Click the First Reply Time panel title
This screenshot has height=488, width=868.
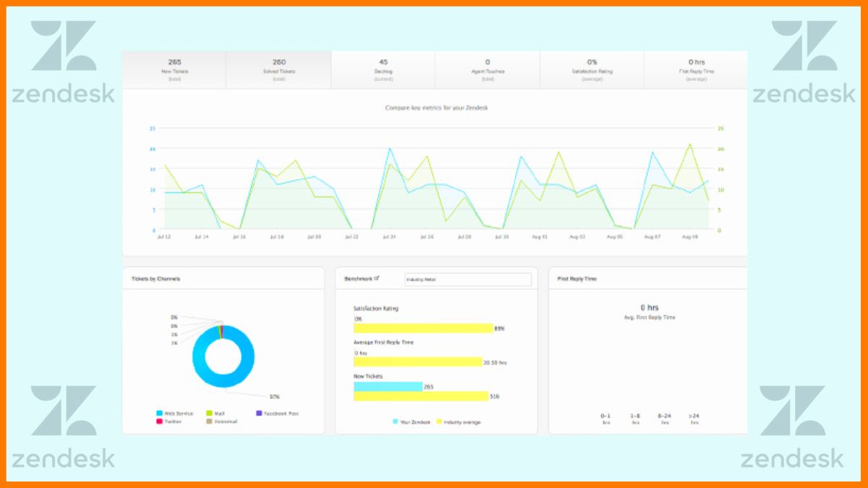click(x=577, y=278)
